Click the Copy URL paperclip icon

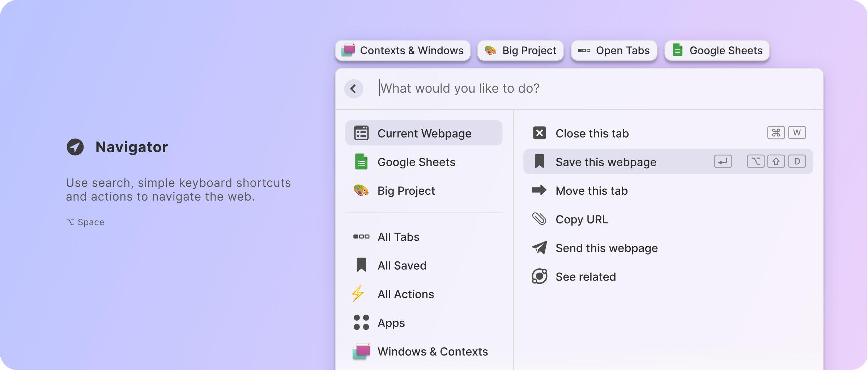point(539,219)
